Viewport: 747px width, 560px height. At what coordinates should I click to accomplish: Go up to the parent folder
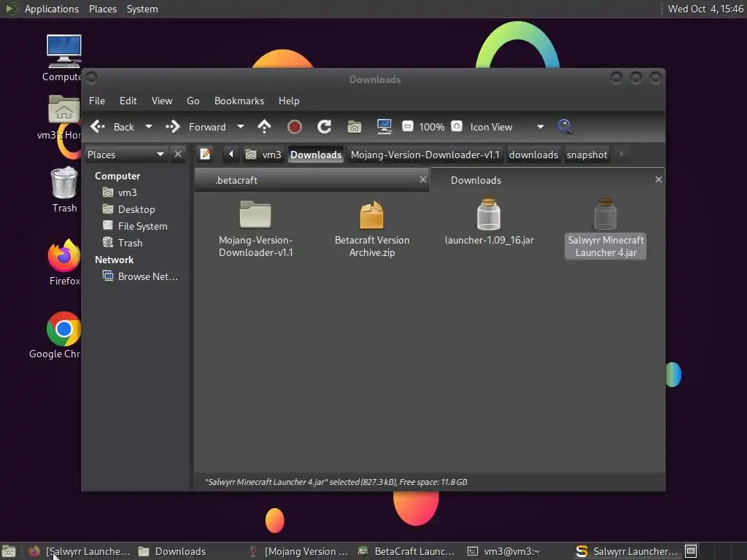click(264, 127)
